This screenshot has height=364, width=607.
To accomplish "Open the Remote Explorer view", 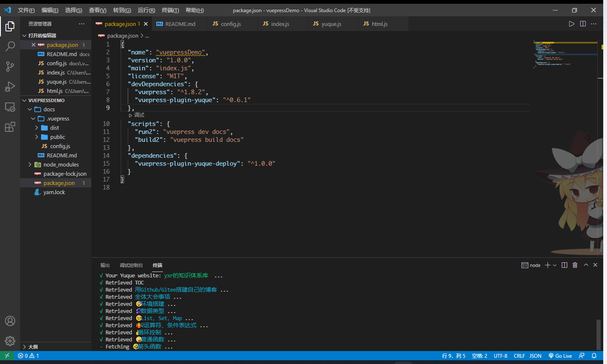I will coord(10,107).
